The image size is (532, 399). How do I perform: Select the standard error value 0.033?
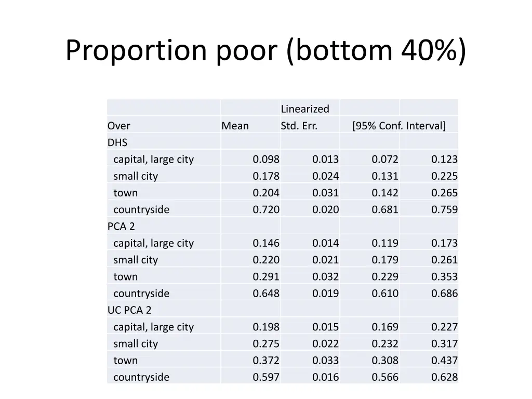coord(325,361)
